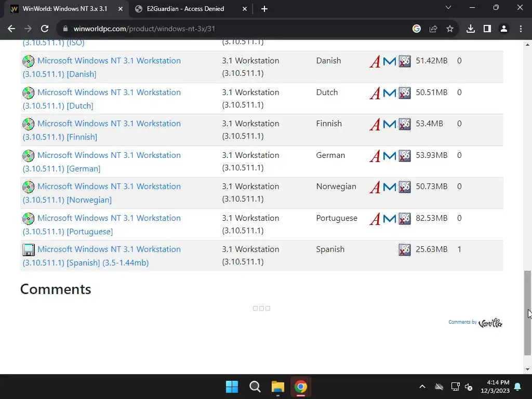Image resolution: width=532 pixels, height=399 pixels.
Task: Click the floppy disk icon in the Spanish row
Action: click(x=29, y=250)
